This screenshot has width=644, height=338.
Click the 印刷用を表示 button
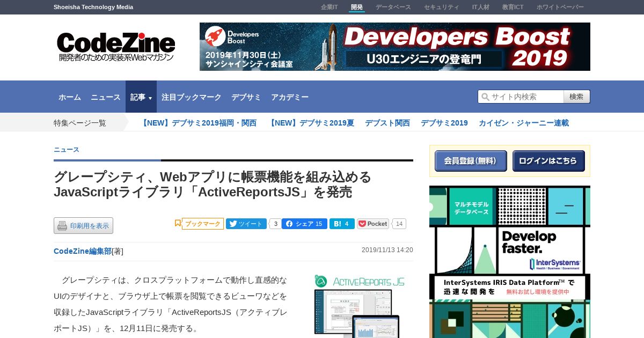tap(83, 226)
